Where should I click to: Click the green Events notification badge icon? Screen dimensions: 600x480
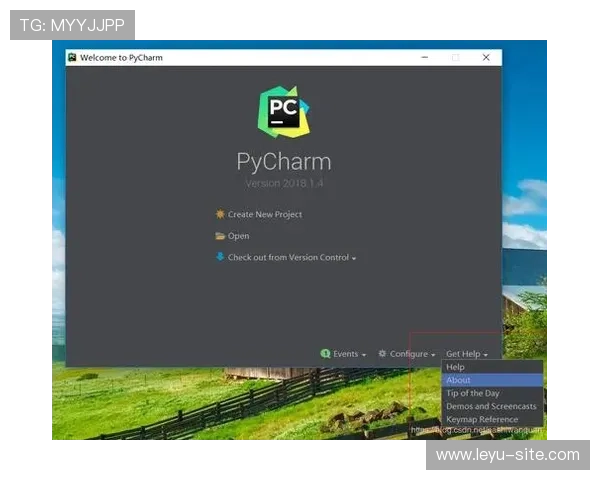(325, 354)
